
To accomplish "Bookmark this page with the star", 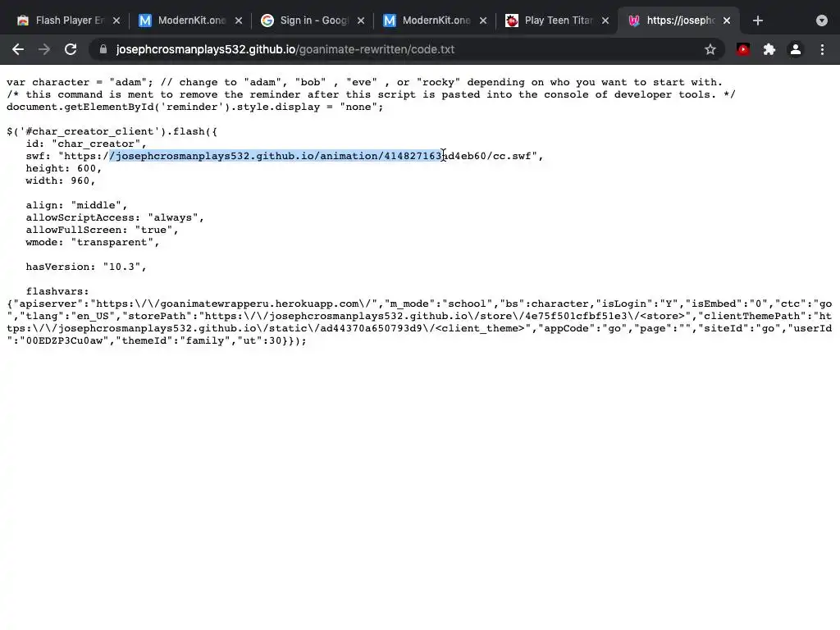I will tap(710, 49).
